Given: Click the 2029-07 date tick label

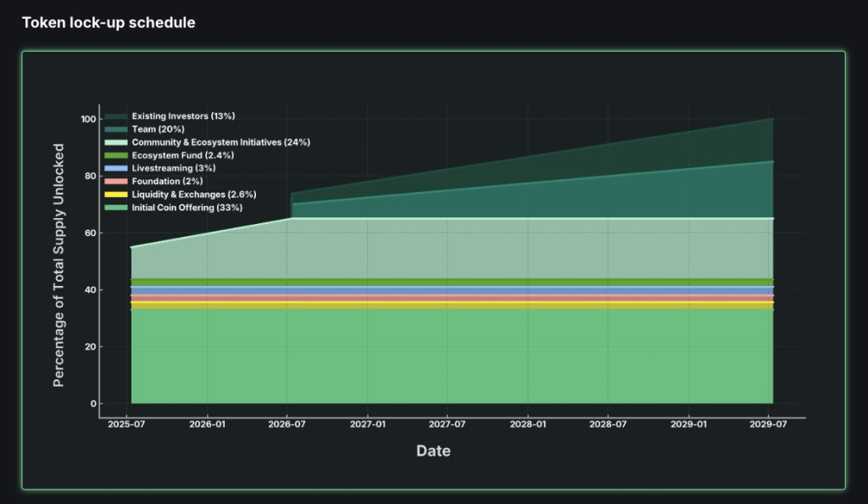Looking at the screenshot, I should (x=768, y=424).
